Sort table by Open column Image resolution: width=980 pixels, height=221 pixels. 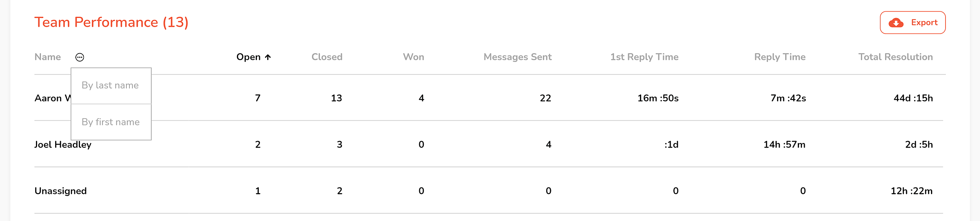coord(248,57)
